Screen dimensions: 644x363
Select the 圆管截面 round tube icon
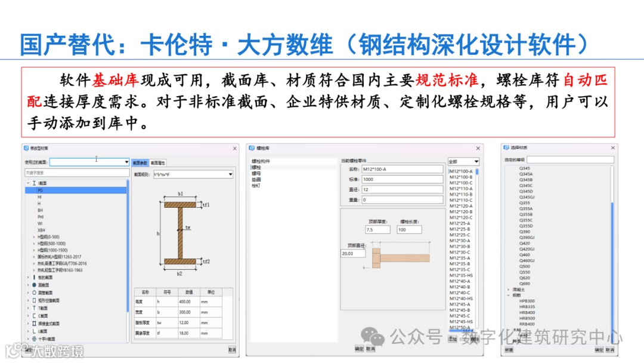coord(34,293)
